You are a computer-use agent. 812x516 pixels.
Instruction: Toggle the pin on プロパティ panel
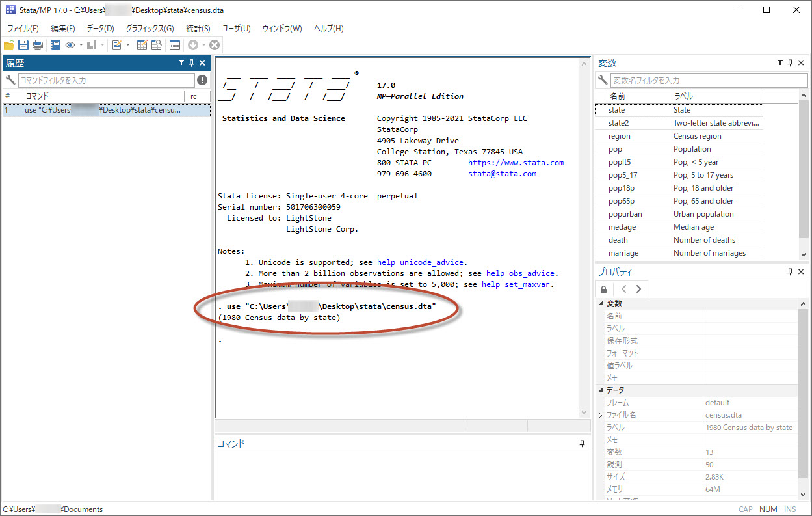click(791, 272)
